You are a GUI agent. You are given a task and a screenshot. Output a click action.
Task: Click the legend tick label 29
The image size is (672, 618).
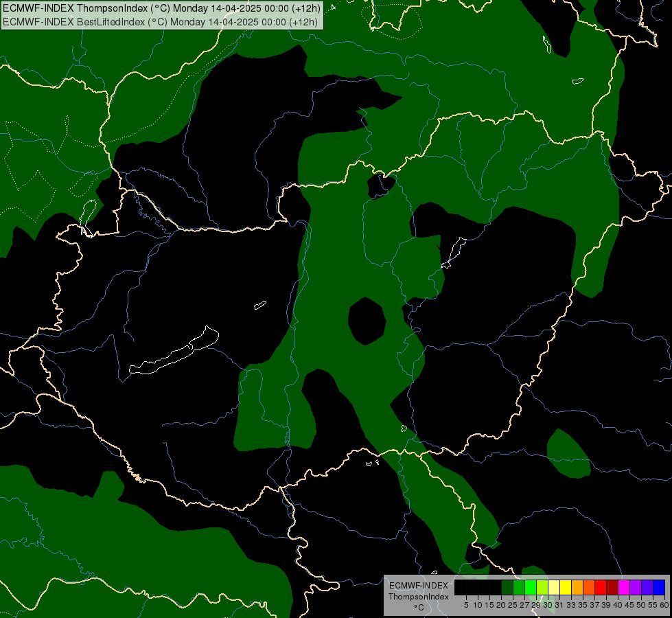pyautogui.click(x=536, y=605)
